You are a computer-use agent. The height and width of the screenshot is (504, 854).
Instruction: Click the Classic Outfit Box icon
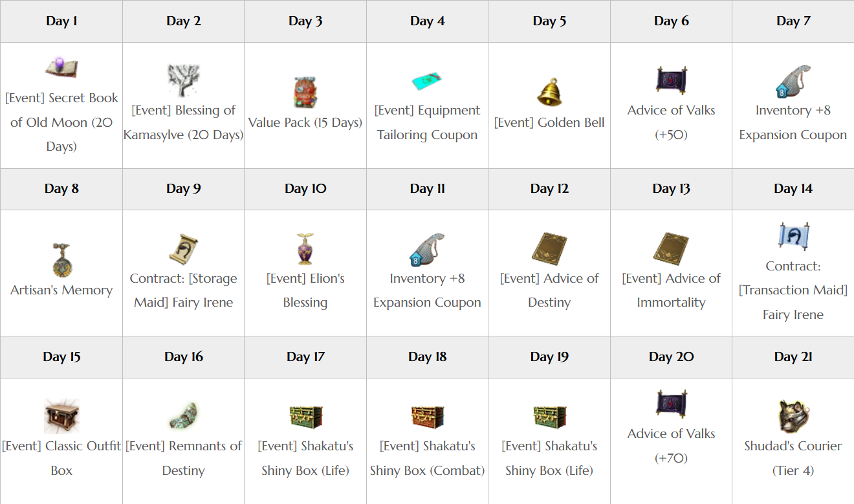tap(61, 416)
